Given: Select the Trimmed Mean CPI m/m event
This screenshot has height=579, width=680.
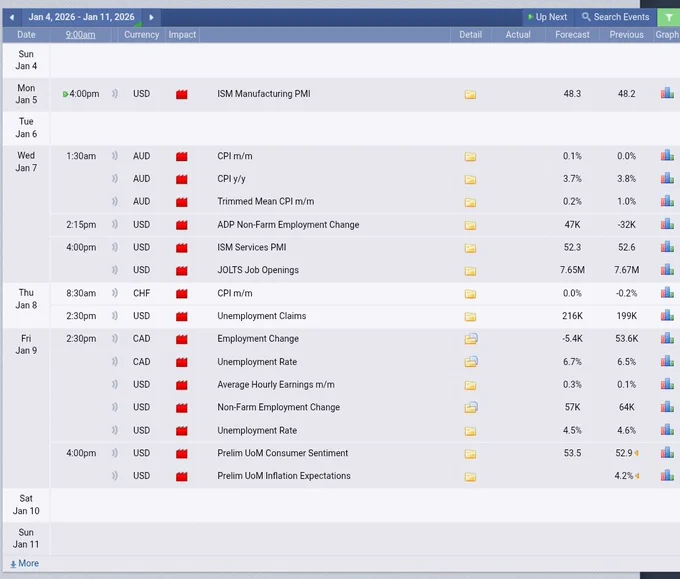Looking at the screenshot, I should 265,201.
